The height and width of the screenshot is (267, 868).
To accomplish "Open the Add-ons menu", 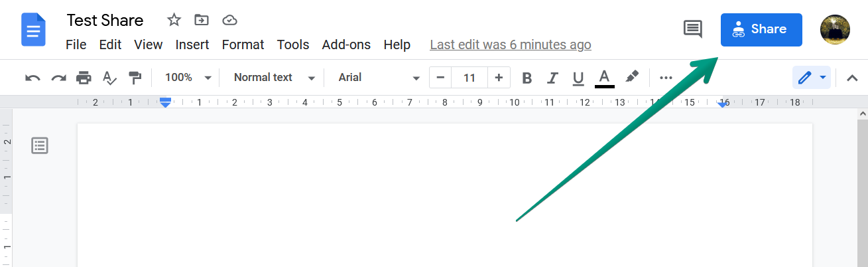I will pyautogui.click(x=346, y=44).
